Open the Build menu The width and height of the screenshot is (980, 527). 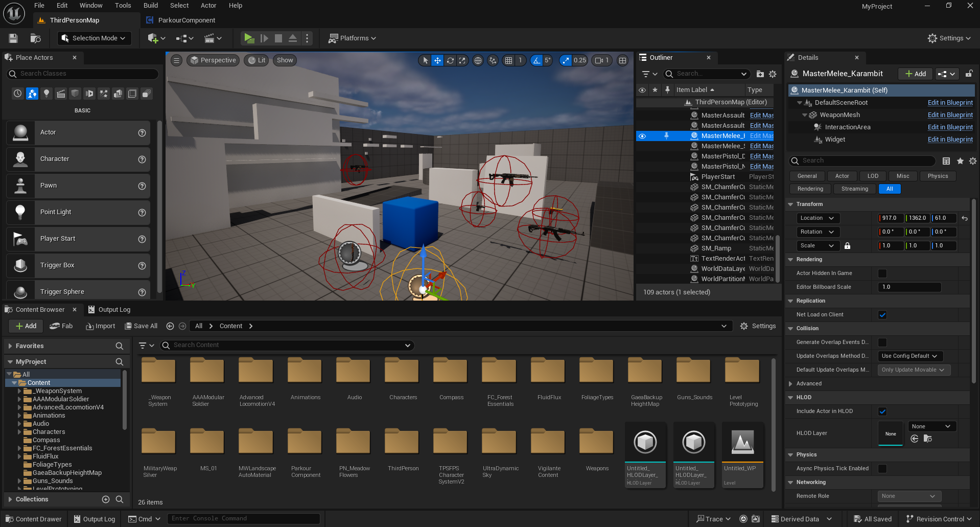pyautogui.click(x=150, y=6)
